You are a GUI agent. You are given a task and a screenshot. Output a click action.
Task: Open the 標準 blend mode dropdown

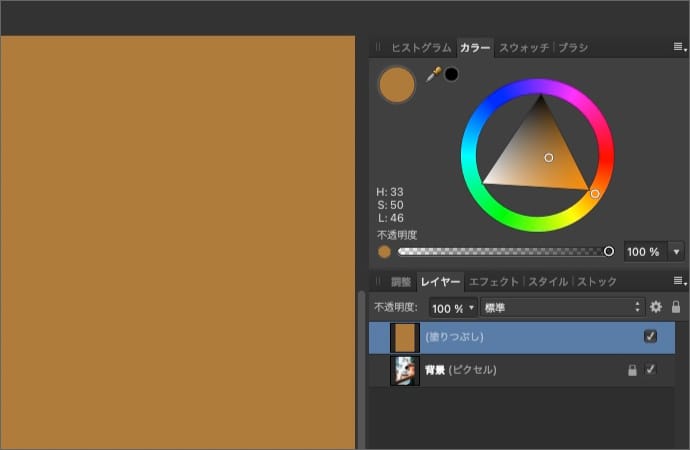[563, 308]
